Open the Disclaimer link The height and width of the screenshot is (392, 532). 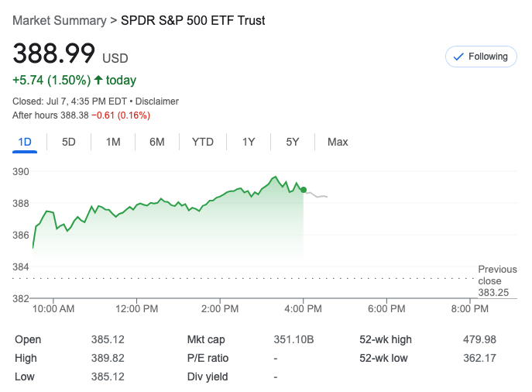pyautogui.click(x=158, y=101)
